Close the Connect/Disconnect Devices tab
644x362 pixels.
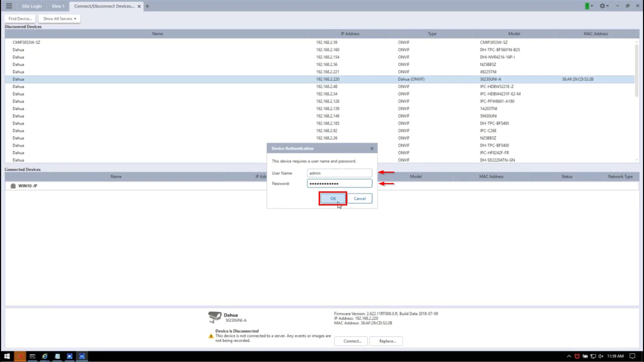click(x=139, y=6)
